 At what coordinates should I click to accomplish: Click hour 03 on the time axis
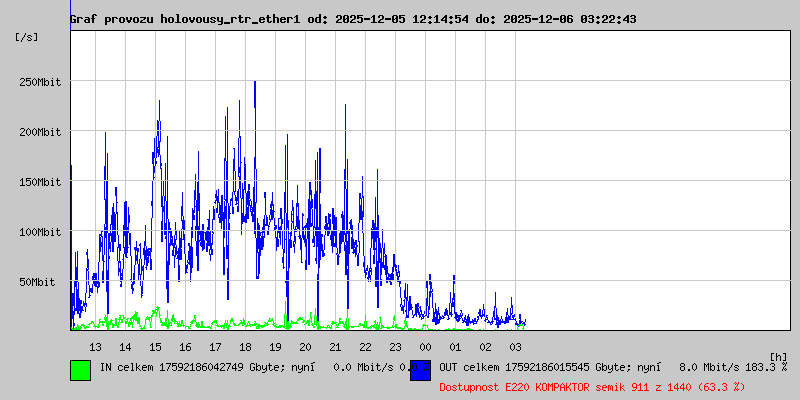515,346
